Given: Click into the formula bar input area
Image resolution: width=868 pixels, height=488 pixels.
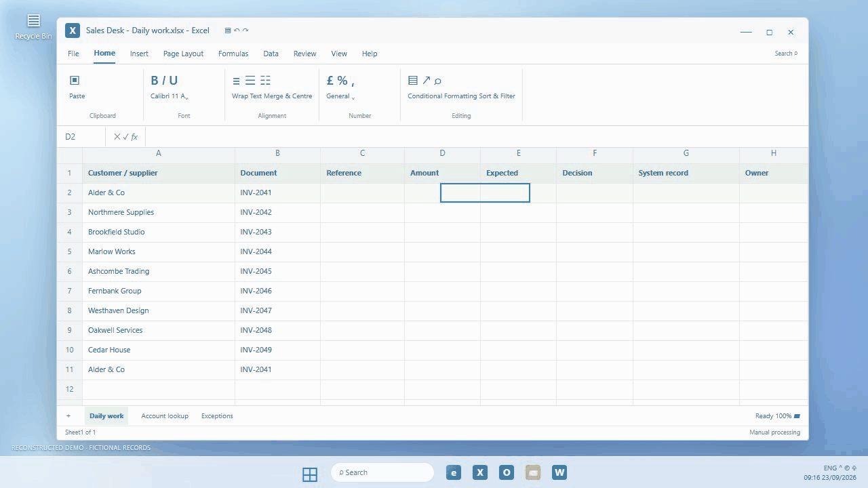Looking at the screenshot, I should click(x=476, y=137).
